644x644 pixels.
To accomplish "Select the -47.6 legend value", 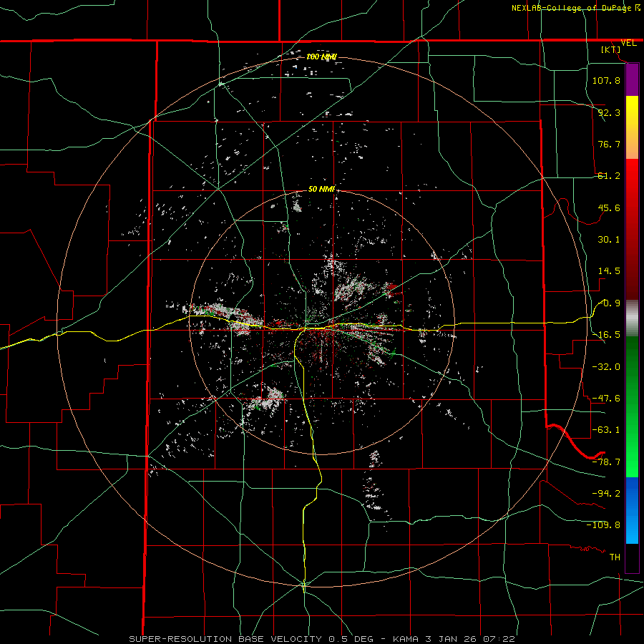I will click(606, 399).
